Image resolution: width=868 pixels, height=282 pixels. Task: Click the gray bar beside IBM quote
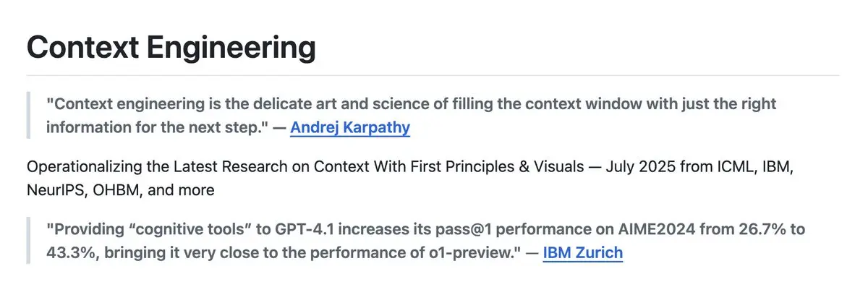coord(28,240)
